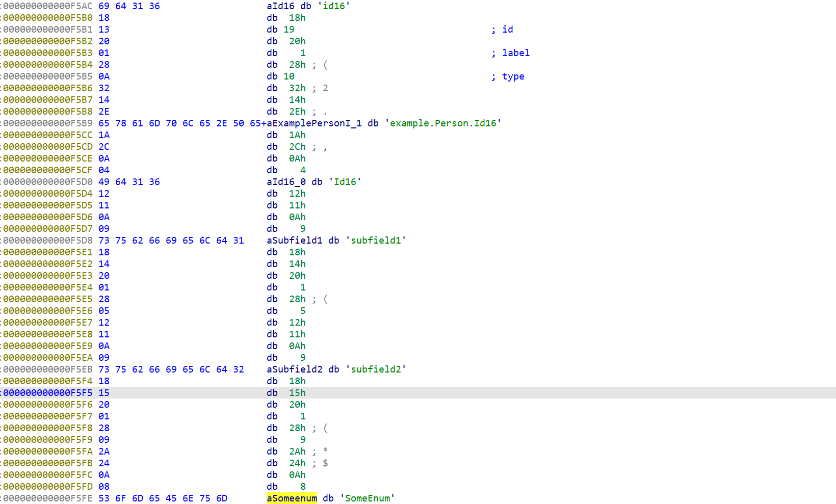This screenshot has width=836, height=504.
Task: Click the 'example.Person.Id16' string
Action: click(443, 123)
